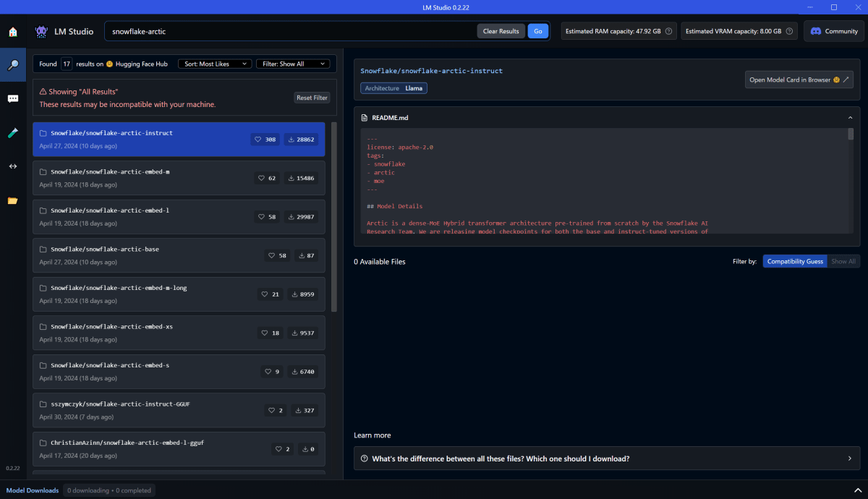868x499 pixels.
Task: Click the results count 17 box
Action: tap(67, 64)
